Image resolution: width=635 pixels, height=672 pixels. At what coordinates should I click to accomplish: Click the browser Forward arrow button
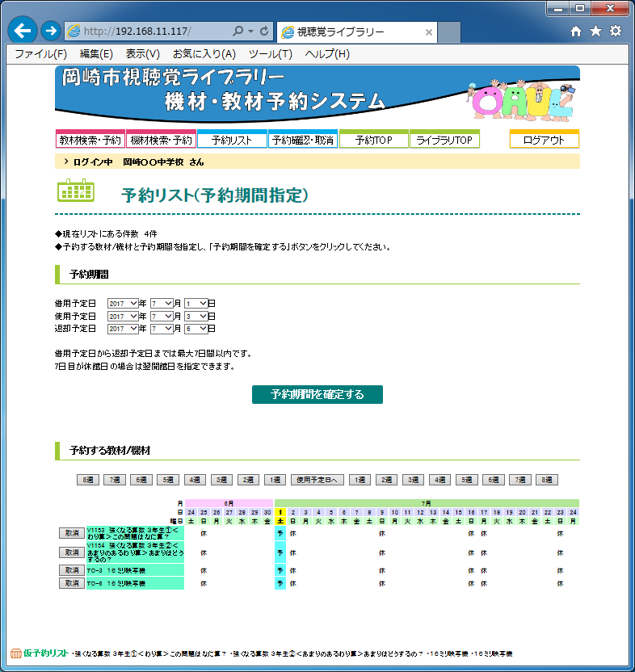point(50,31)
